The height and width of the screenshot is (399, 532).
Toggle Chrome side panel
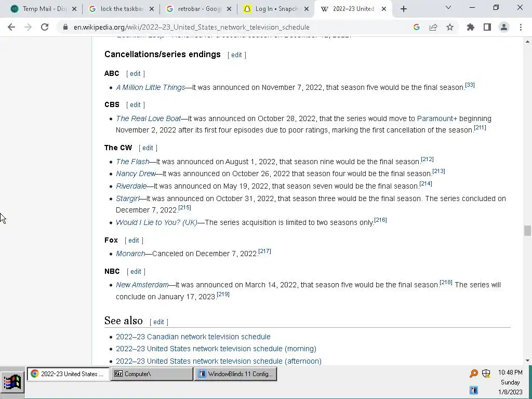tap(487, 27)
